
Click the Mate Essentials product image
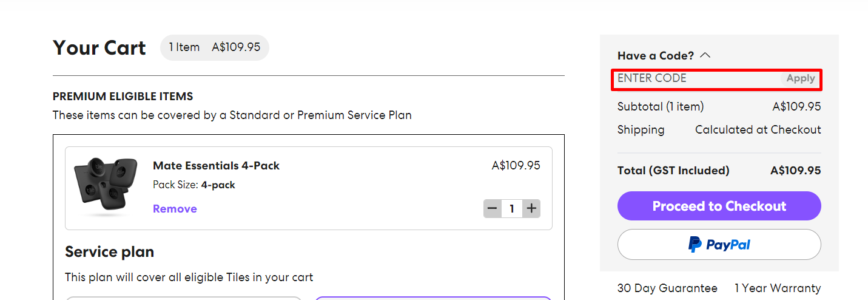pyautogui.click(x=102, y=186)
